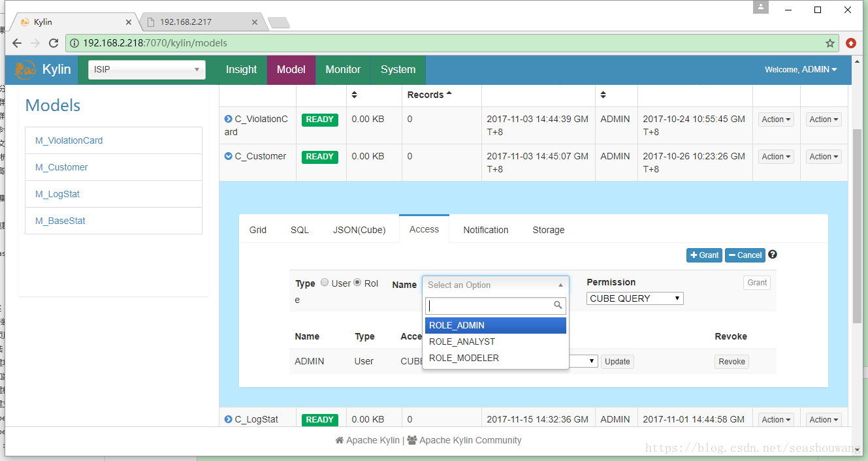Revoke ADMIN user access
The height and width of the screenshot is (461, 868).
(731, 362)
